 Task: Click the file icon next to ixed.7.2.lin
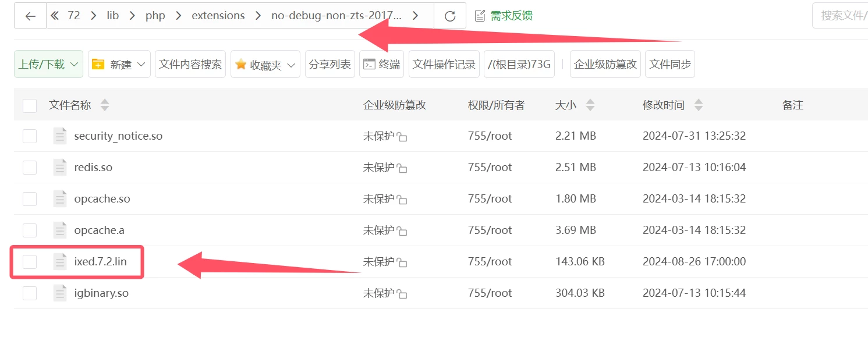click(60, 262)
